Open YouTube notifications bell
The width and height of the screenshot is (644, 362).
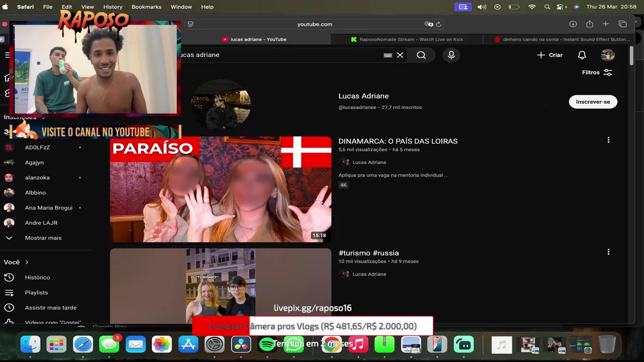tap(582, 55)
